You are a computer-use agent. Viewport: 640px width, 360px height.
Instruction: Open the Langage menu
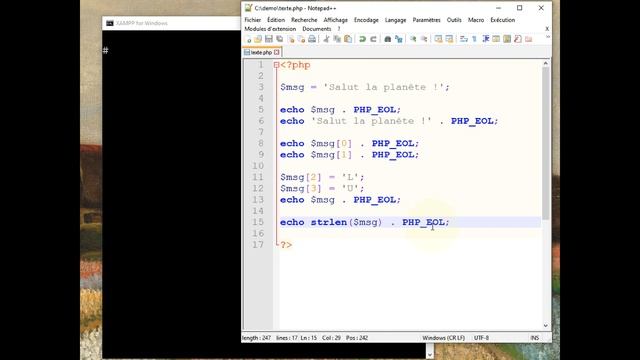(396, 20)
